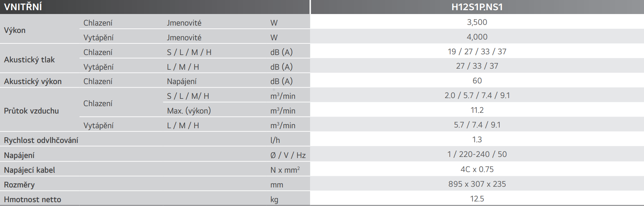This screenshot has height=206, width=644.
Task: Select the 3,500 W cooling capacity value
Action: [x=477, y=22]
